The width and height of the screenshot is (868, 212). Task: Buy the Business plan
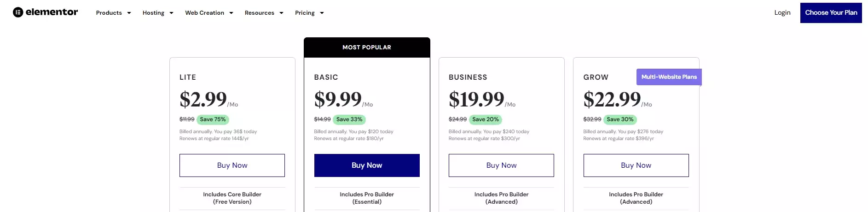tap(501, 165)
